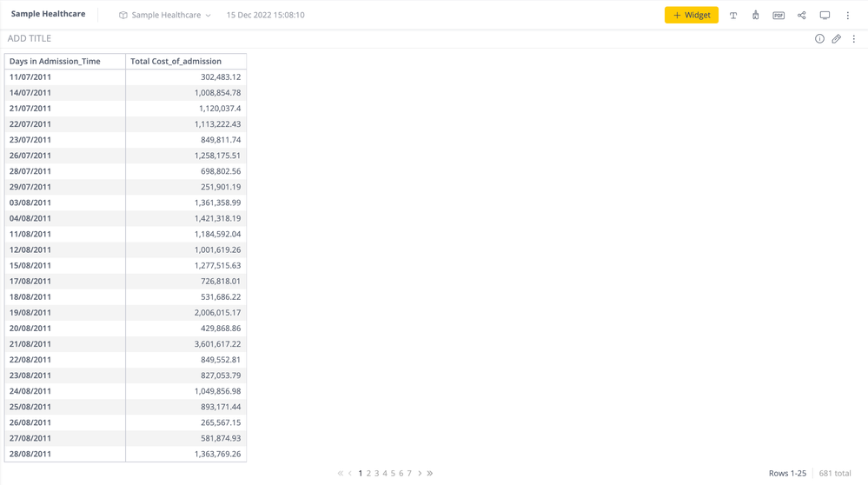
Task: Show widget info with the circled i icon
Action: (x=819, y=39)
